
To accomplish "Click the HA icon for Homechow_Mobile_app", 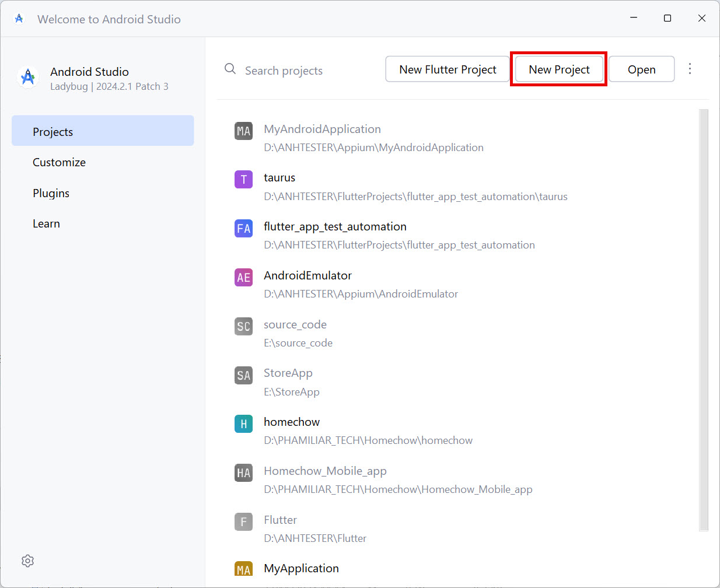I will click(243, 473).
